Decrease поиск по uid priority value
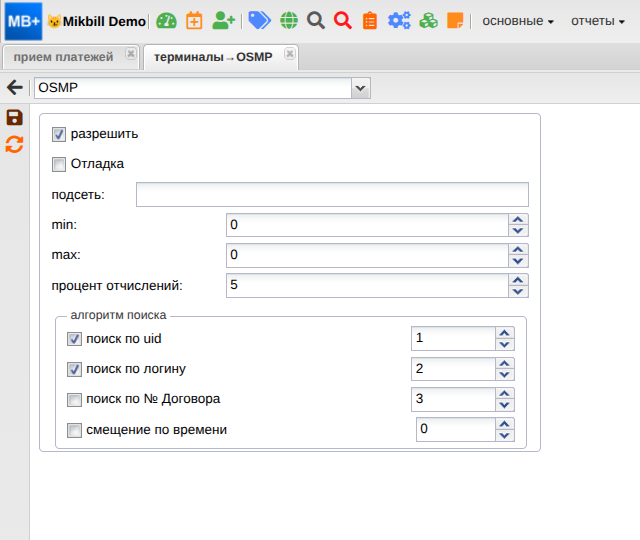The height and width of the screenshot is (540, 640). click(x=505, y=344)
